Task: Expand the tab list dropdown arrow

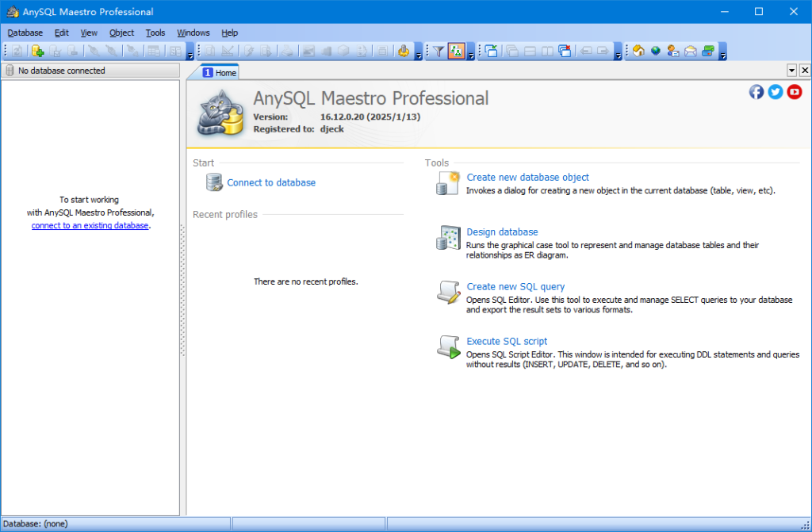Action: pyautogui.click(x=791, y=71)
